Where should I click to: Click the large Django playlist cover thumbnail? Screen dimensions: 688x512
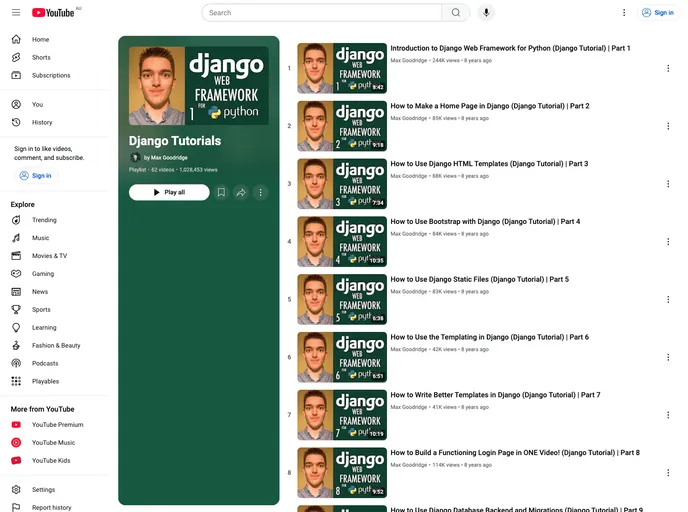[199, 86]
